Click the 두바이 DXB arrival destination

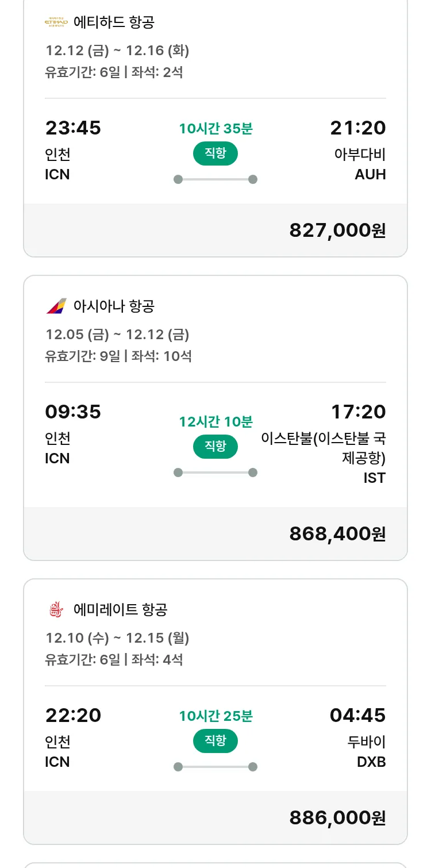click(366, 751)
